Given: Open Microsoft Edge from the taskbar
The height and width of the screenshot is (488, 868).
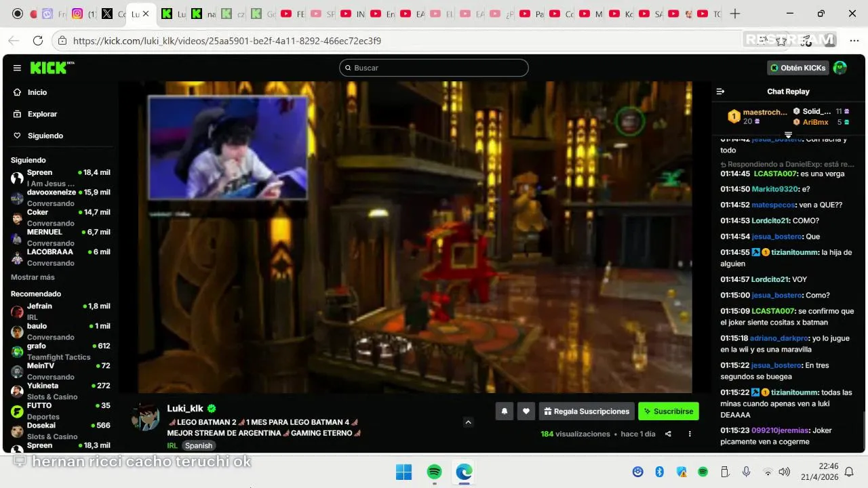Looking at the screenshot, I should point(465,472).
